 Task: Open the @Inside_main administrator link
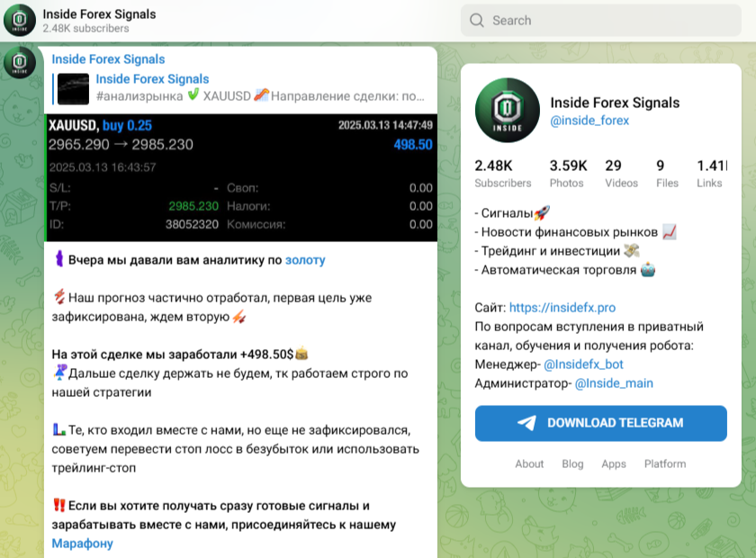pyautogui.click(x=614, y=383)
